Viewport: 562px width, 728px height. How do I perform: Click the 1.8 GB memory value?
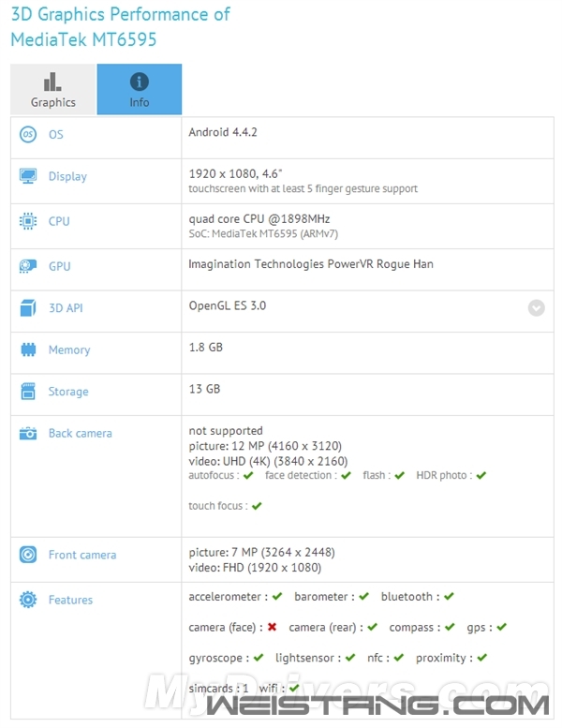205,348
